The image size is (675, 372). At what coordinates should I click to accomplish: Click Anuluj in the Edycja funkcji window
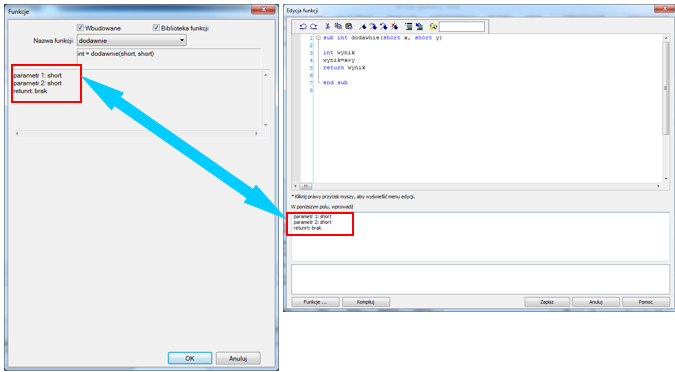pyautogui.click(x=596, y=302)
